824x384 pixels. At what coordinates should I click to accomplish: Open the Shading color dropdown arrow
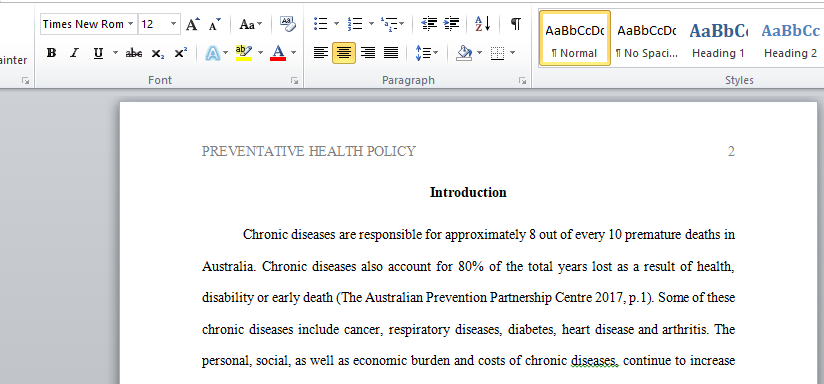tap(479, 53)
